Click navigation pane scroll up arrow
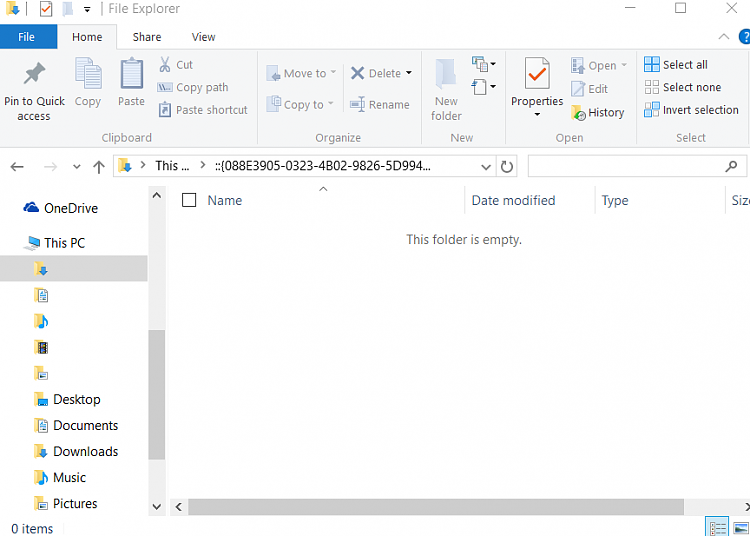Viewport: 750px width, 536px height. (156, 195)
